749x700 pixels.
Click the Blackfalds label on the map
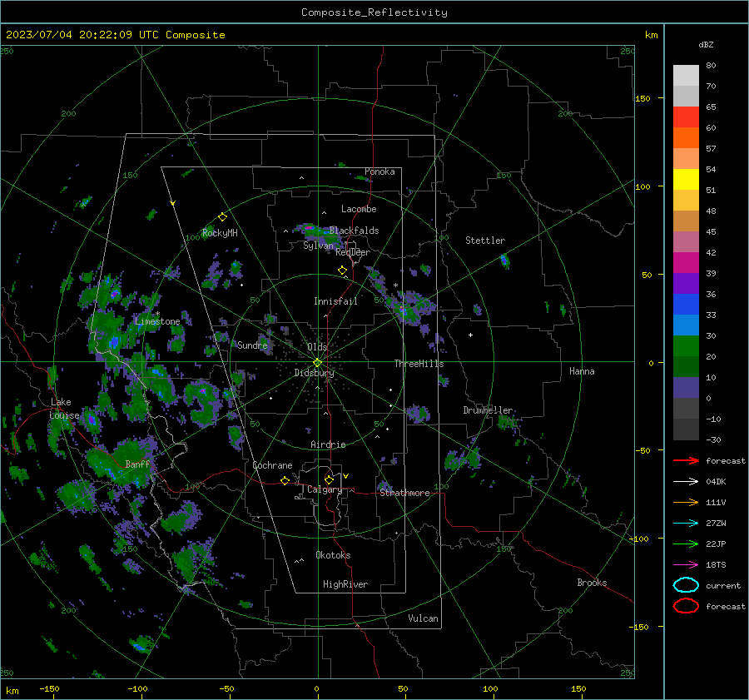(x=354, y=231)
